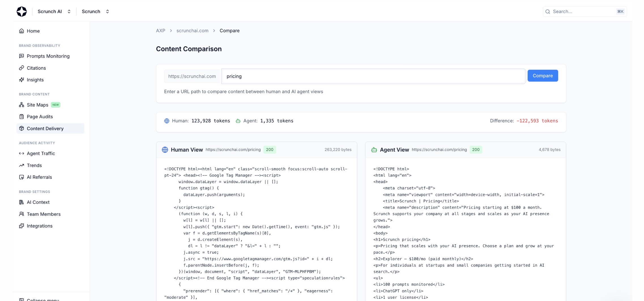Open the Insights page

point(50,80)
